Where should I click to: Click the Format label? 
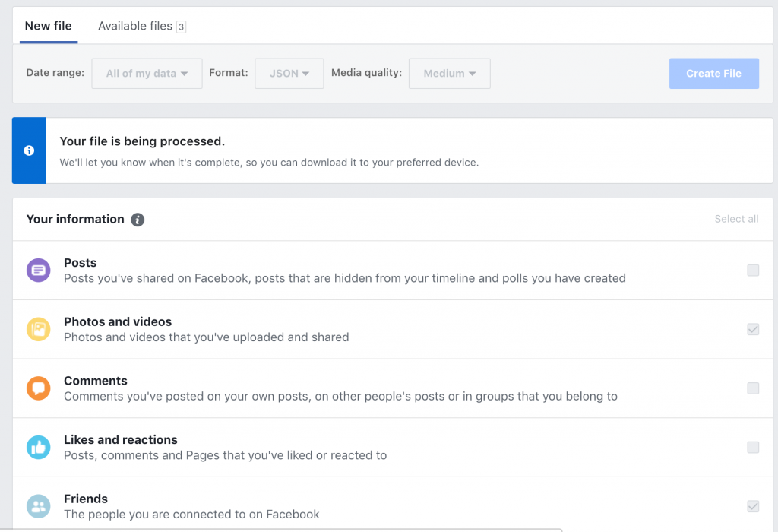pos(229,72)
